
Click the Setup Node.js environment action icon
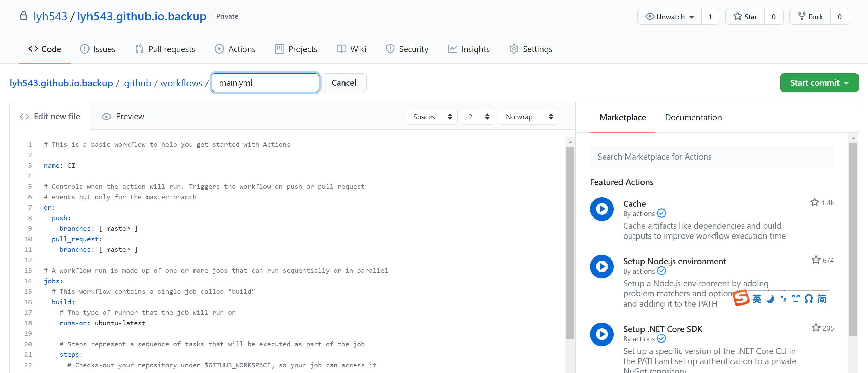[602, 267]
